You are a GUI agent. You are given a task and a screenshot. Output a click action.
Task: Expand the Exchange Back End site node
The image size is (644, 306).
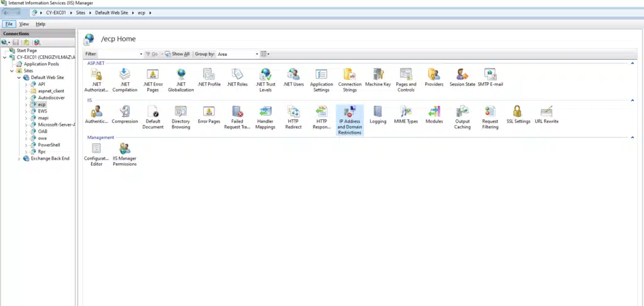pos(19,158)
